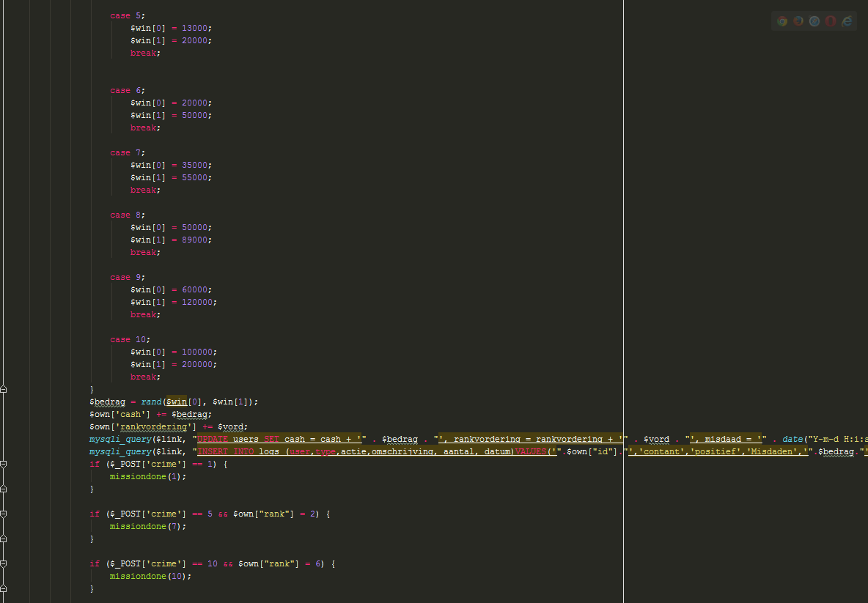The height and width of the screenshot is (603, 868).
Task: Click the rand function call
Action: [152, 402]
